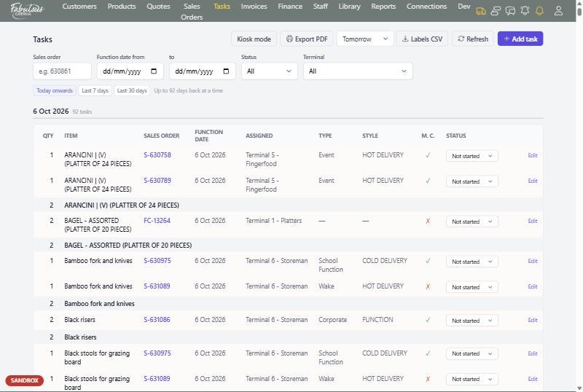Click the yellow notification bell icon

click(539, 11)
